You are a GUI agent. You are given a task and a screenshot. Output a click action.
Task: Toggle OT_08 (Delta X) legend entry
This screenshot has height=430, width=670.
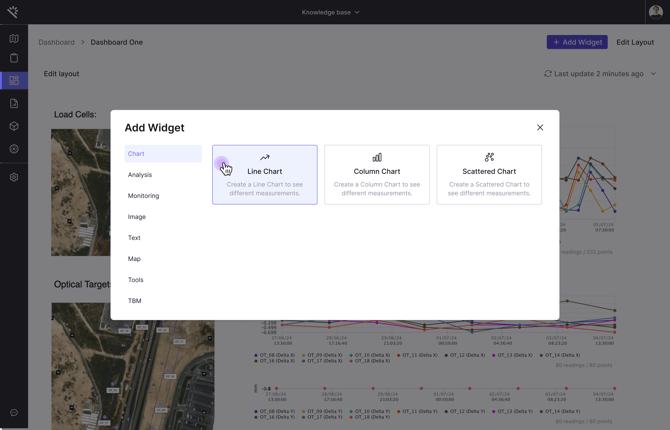[x=275, y=355]
